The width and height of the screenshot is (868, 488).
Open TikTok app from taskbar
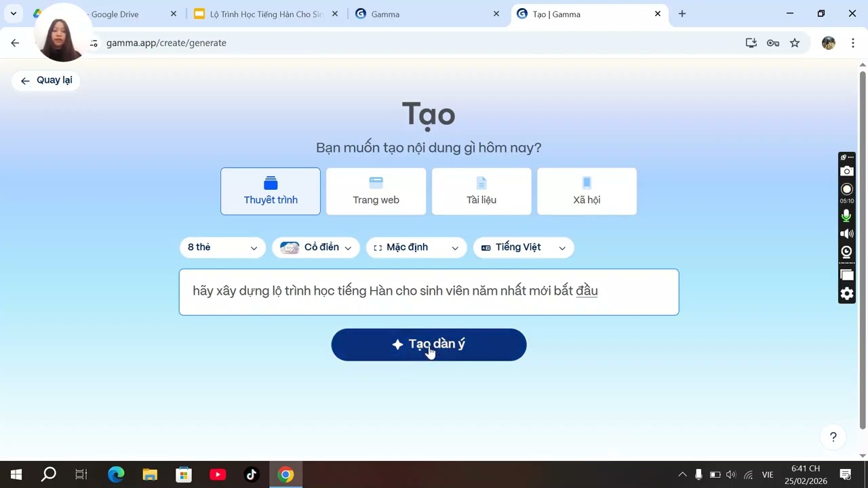point(252,474)
